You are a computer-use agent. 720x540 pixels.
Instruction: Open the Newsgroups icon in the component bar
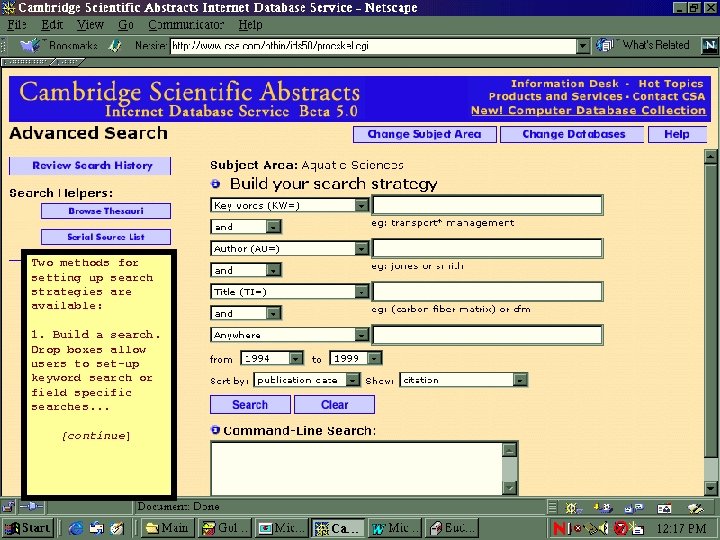point(634,508)
